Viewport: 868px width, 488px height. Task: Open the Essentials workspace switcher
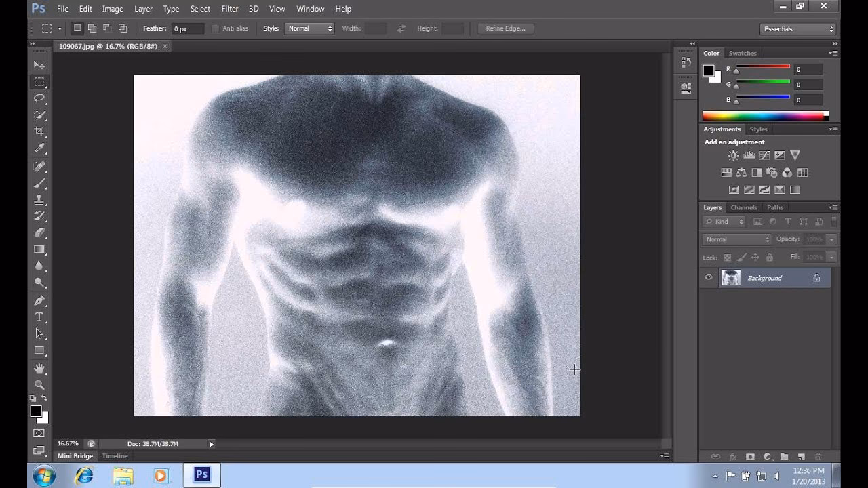click(798, 28)
